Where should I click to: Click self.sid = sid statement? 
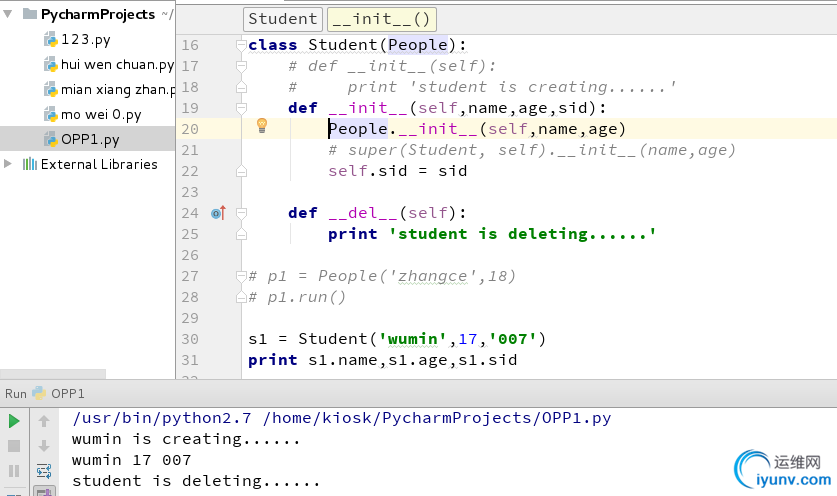pos(398,171)
